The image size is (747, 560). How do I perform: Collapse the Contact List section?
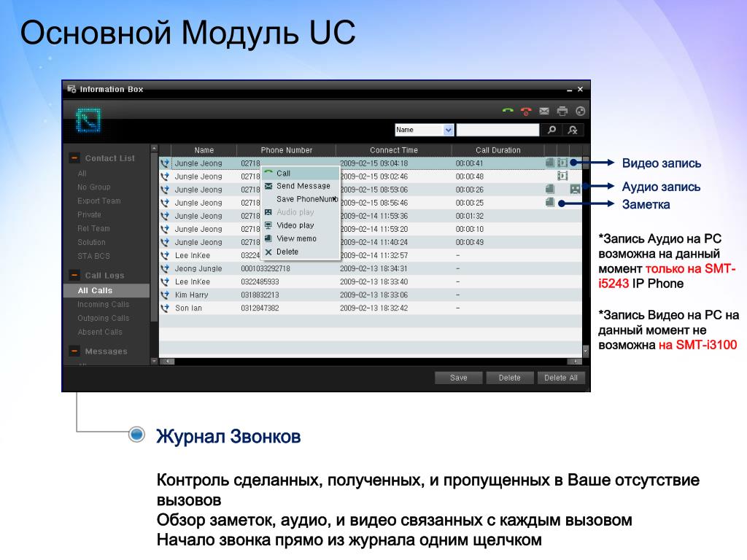pos(74,158)
